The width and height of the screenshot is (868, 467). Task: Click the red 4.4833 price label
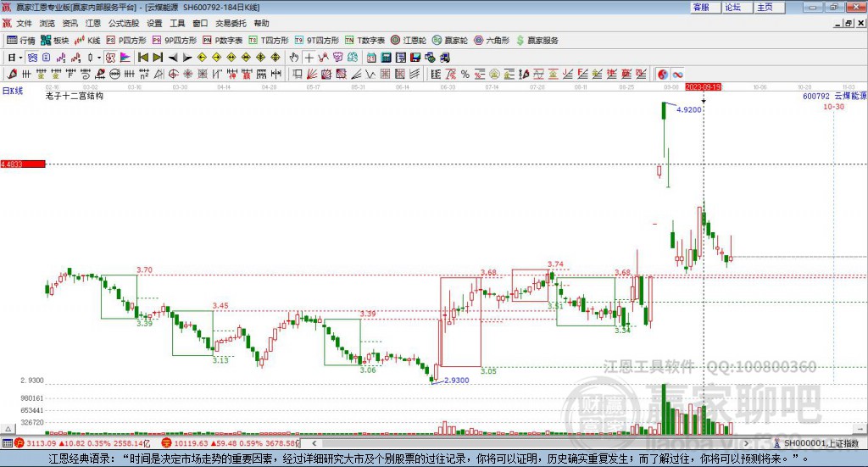[x=23, y=164]
